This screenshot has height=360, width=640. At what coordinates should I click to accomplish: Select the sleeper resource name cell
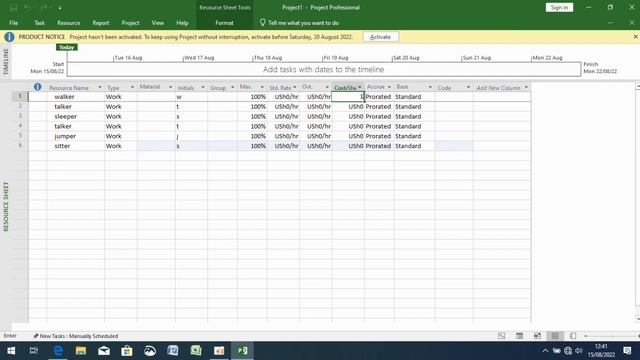click(76, 116)
